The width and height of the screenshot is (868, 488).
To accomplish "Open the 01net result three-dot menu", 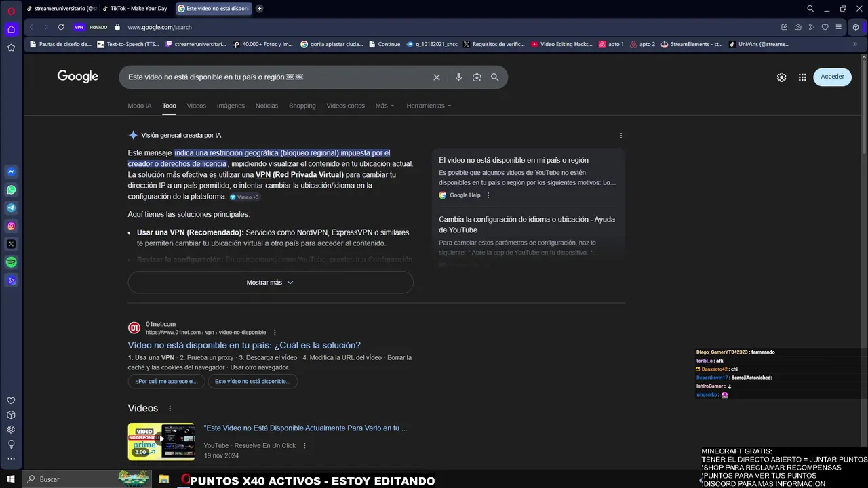I will click(275, 333).
